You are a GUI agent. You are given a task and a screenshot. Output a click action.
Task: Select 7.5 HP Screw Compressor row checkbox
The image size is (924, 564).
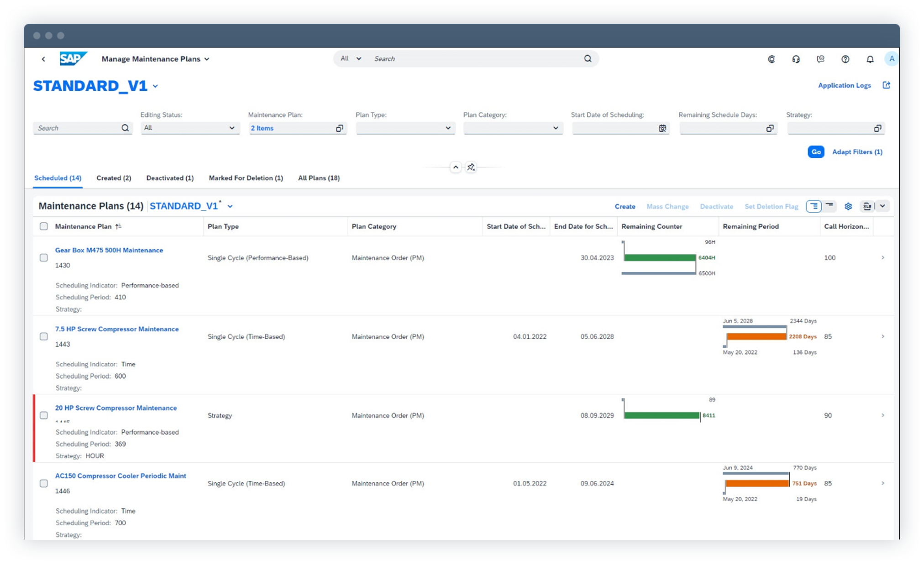(x=44, y=336)
